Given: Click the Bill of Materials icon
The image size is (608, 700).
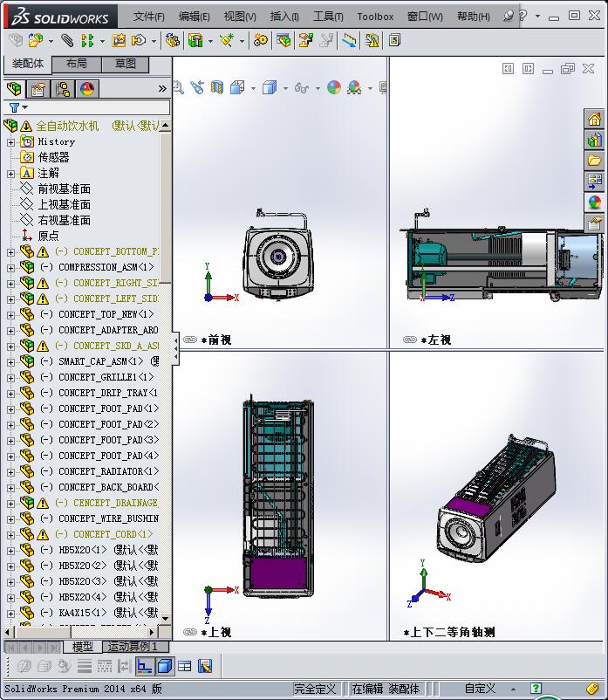Looking at the screenshot, I should [284, 41].
